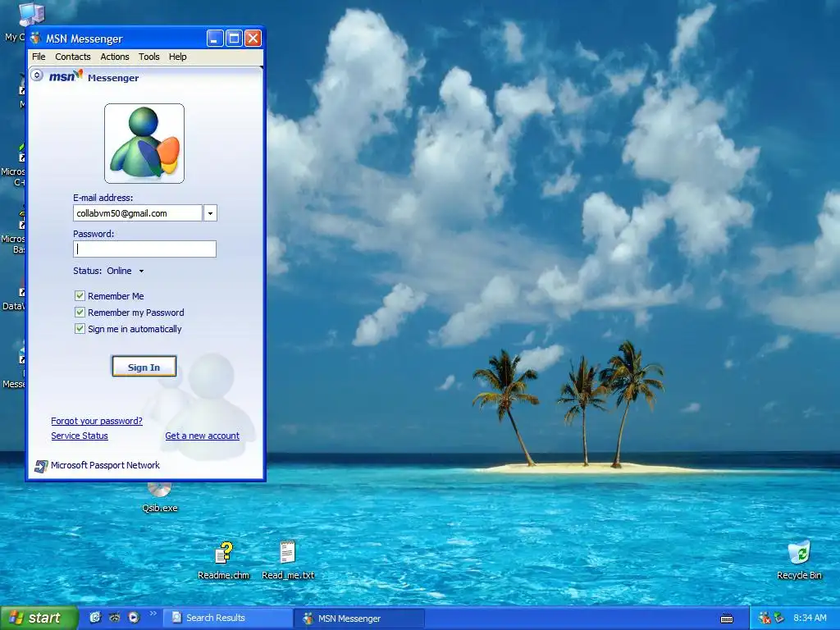Open the Forgot your password link
The height and width of the screenshot is (630, 840).
(97, 421)
